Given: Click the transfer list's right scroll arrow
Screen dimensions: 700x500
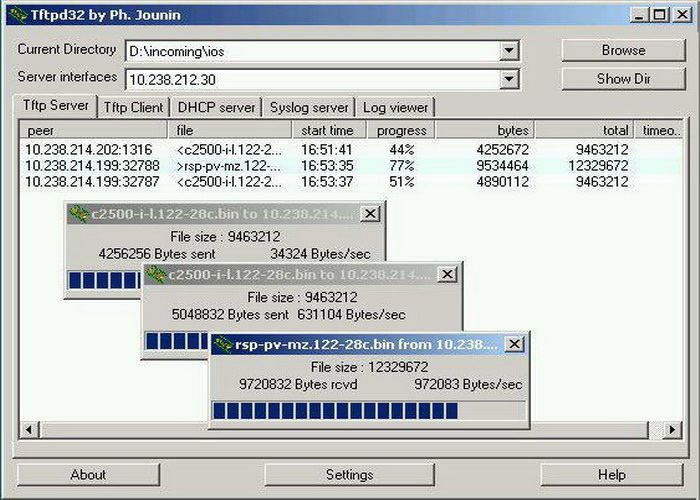Looking at the screenshot, I should click(673, 430).
